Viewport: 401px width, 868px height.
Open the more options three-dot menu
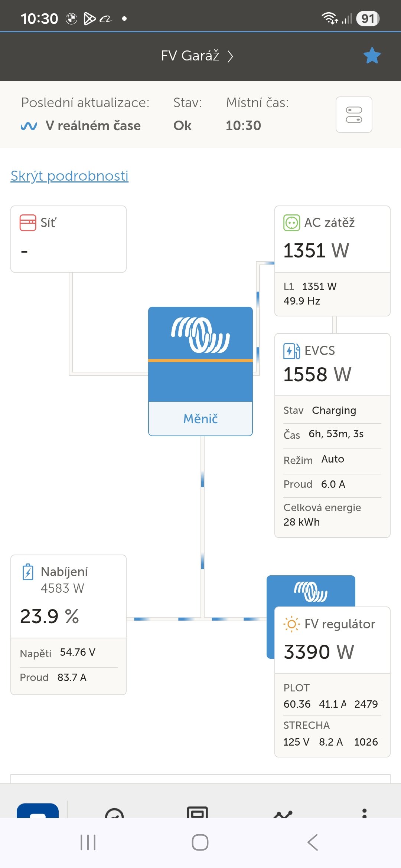364,812
